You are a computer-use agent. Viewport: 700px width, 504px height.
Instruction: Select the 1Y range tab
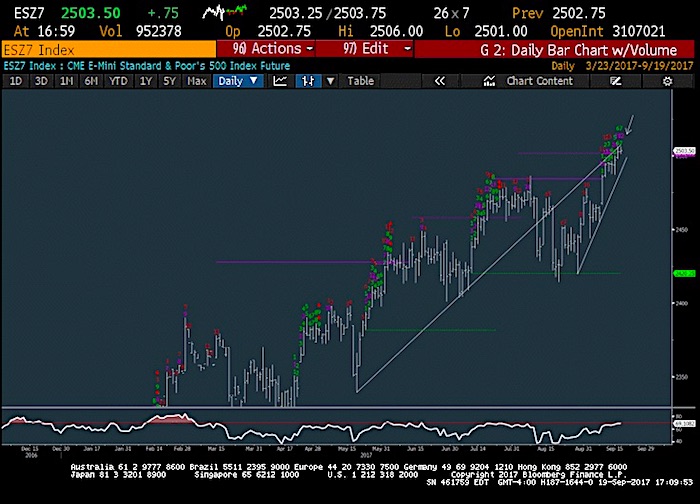146,81
